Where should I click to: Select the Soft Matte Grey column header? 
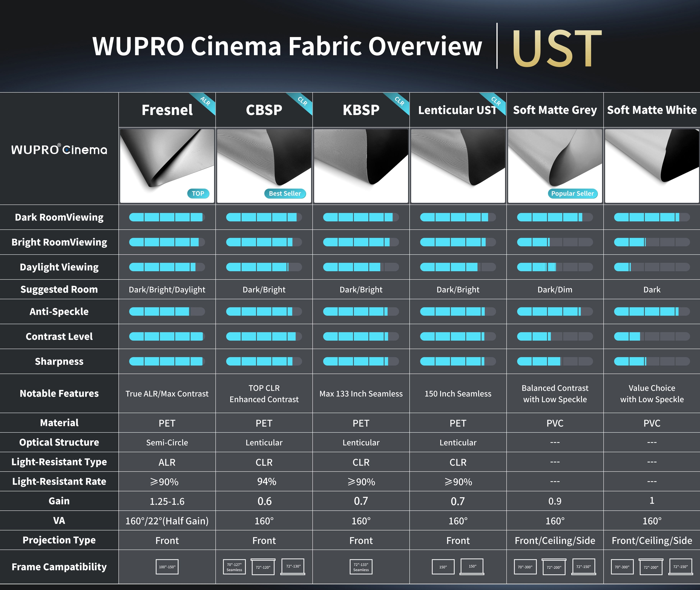point(555,110)
